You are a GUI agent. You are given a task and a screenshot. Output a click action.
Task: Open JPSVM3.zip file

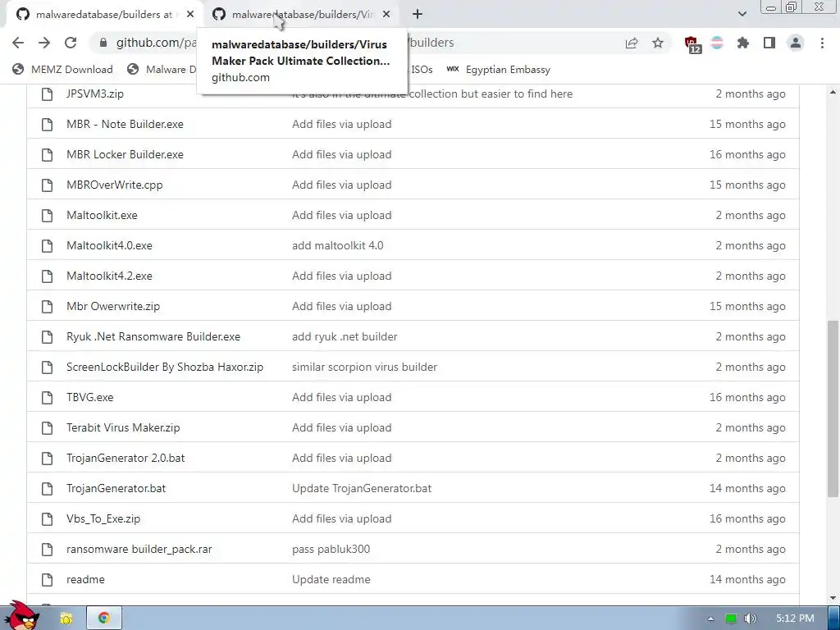coord(95,94)
